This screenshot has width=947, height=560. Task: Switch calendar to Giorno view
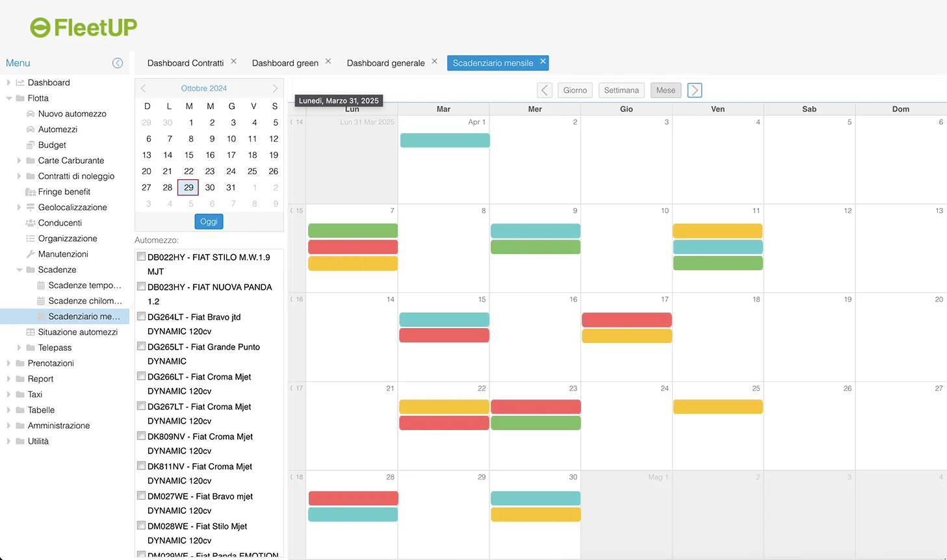[575, 90]
